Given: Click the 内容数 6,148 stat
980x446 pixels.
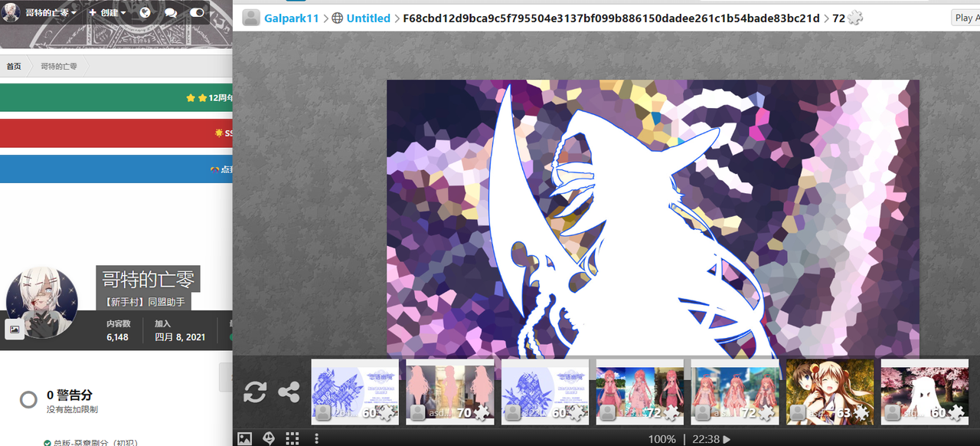Looking at the screenshot, I should click(118, 331).
